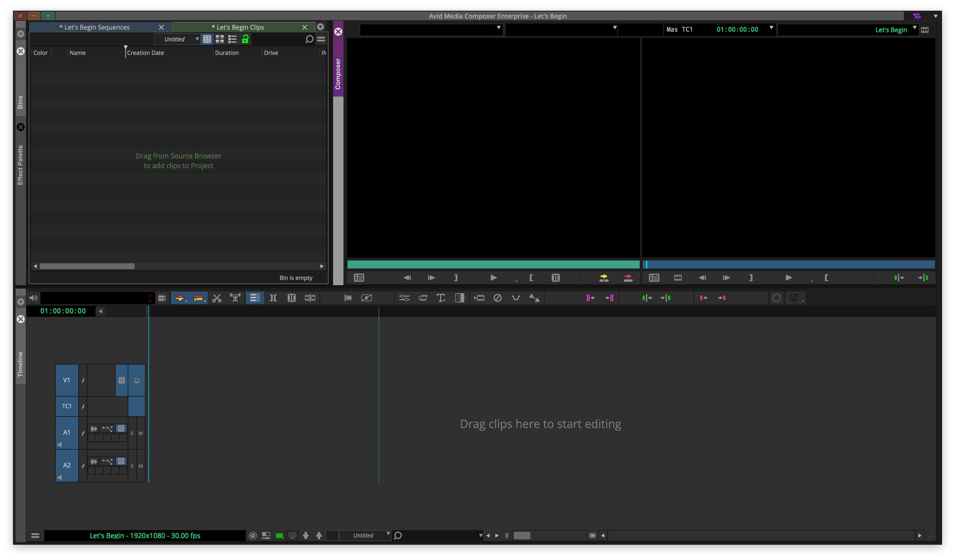
Task: Open the bin search magnifier
Action: (x=309, y=39)
